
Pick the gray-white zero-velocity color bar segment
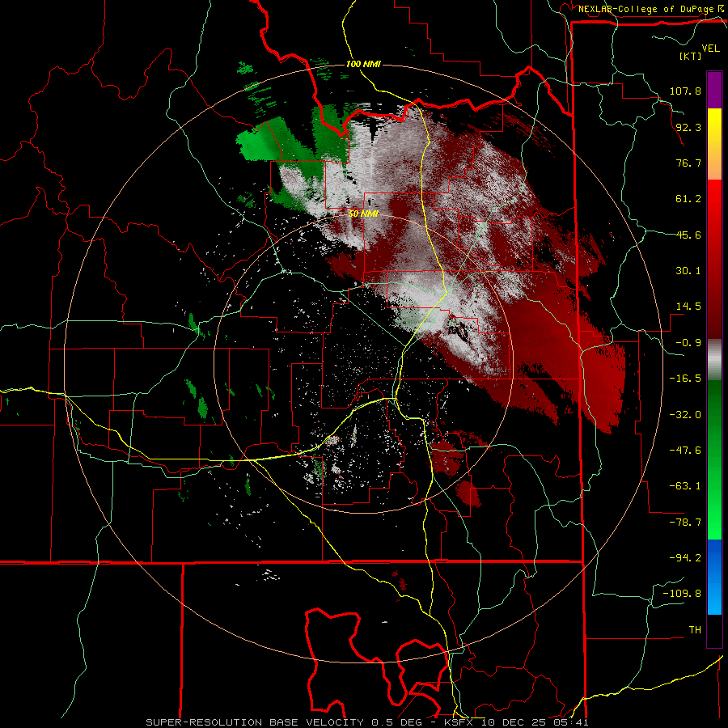click(714, 360)
